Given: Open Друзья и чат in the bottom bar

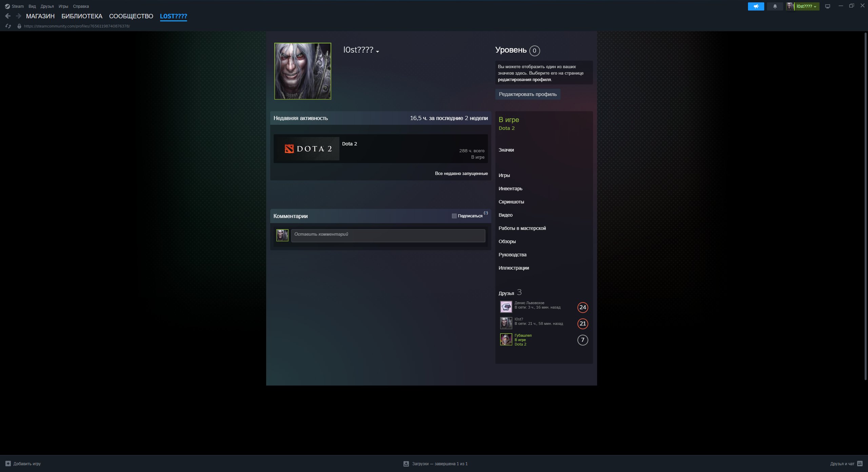Looking at the screenshot, I should [842, 464].
